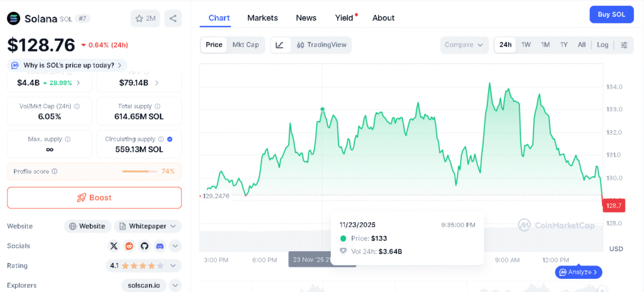Expand the Whitepaper dropdown
This screenshot has height=292, width=644.
click(173, 226)
